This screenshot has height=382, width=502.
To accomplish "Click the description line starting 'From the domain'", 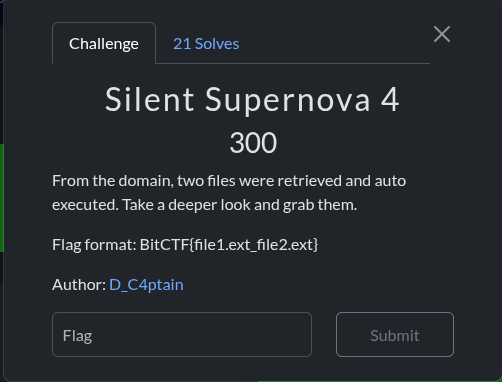I will tap(229, 181).
